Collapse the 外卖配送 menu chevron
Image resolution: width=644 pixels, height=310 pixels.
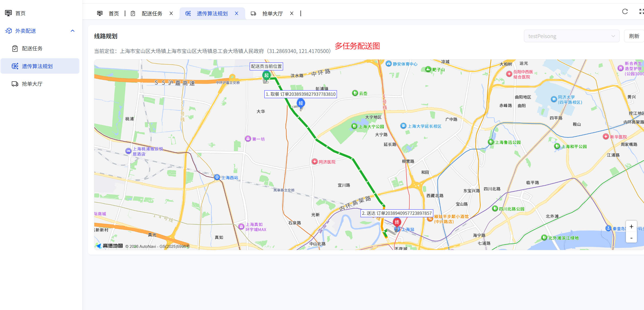point(73,31)
